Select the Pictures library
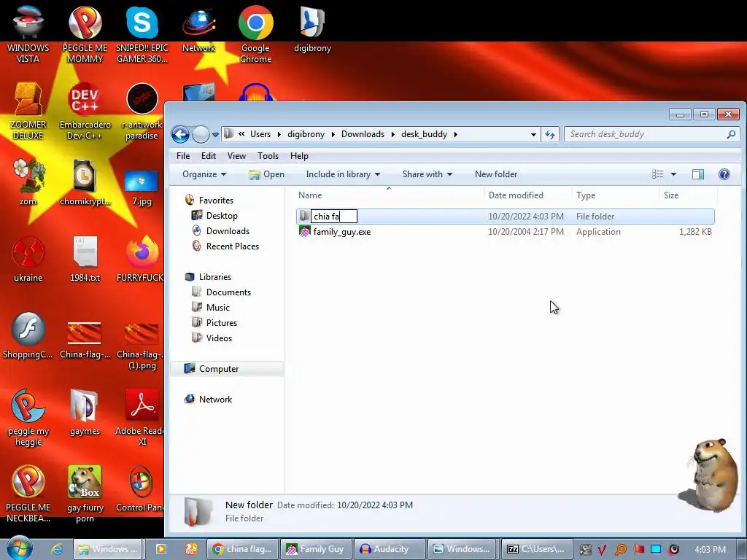This screenshot has height=560, width=747. point(222,323)
